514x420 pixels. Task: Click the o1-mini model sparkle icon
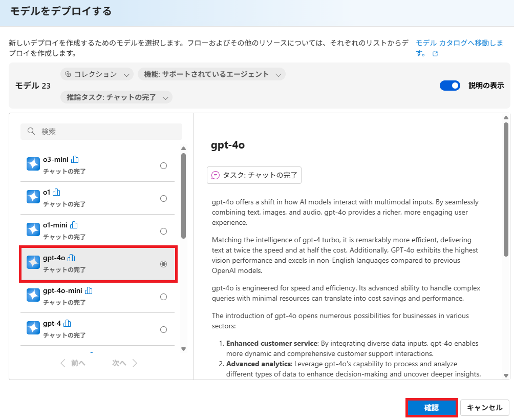pyautogui.click(x=33, y=229)
